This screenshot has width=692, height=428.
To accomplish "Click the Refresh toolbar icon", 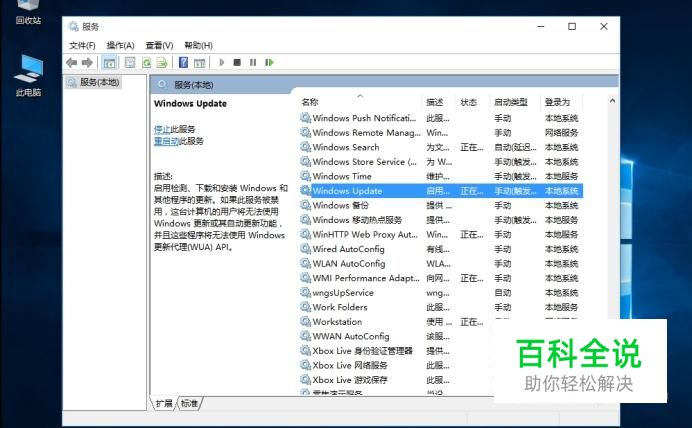I will [x=147, y=63].
